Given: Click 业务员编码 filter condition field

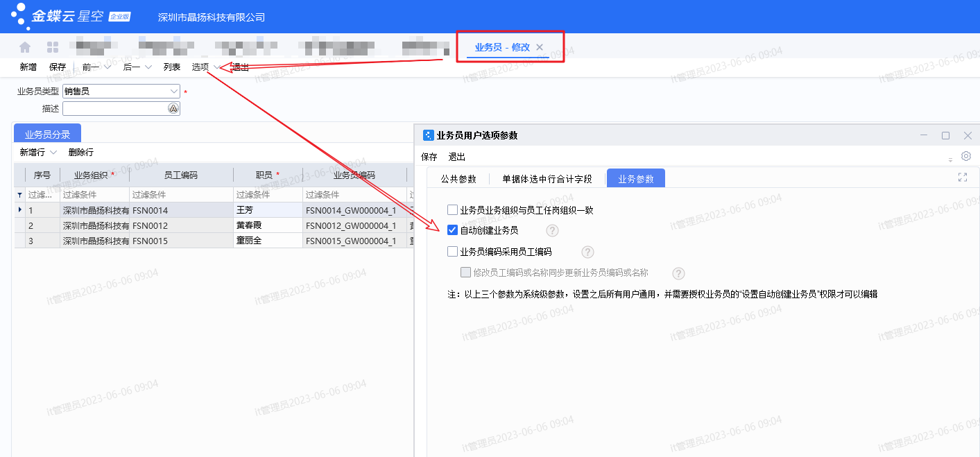Looking at the screenshot, I should [354, 195].
